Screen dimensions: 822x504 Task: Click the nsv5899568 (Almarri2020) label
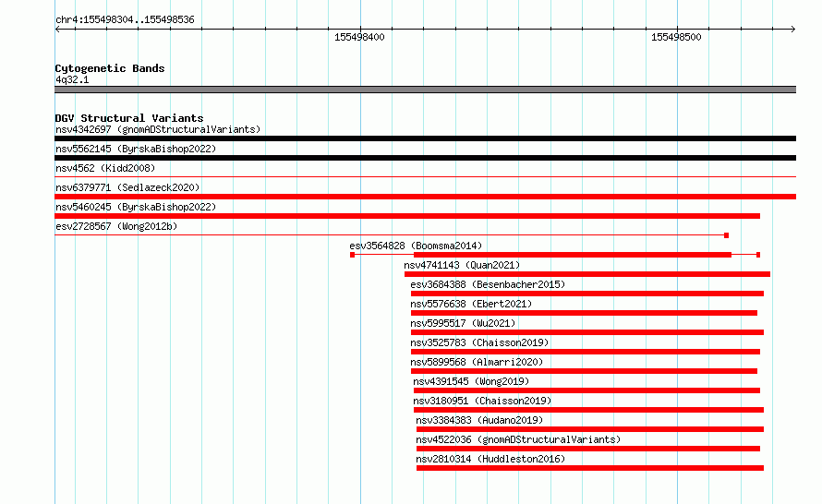click(x=477, y=362)
